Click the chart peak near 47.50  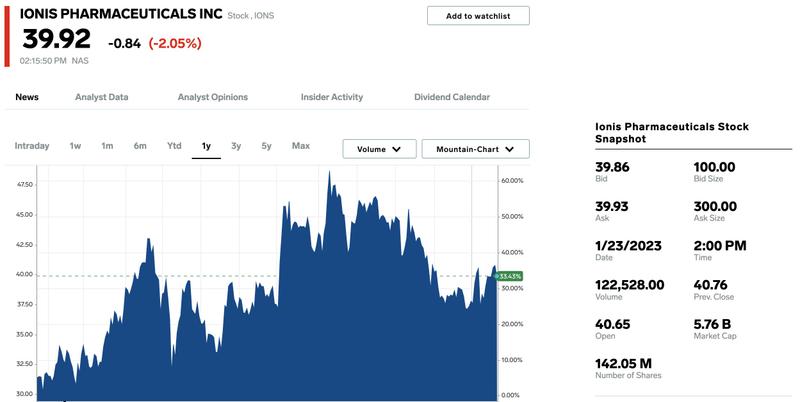[x=329, y=173]
